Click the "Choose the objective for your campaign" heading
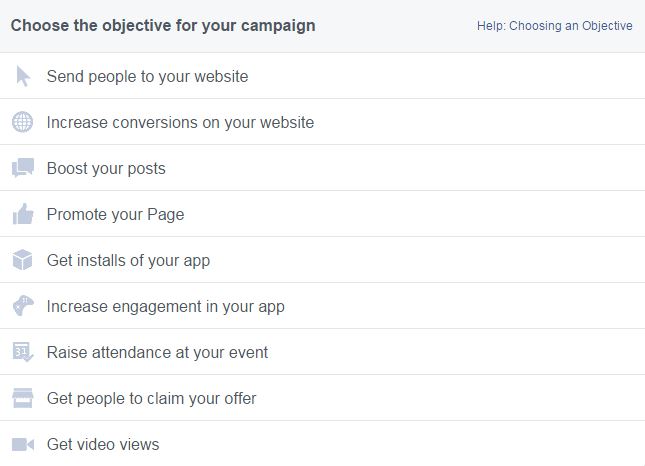The width and height of the screenshot is (645, 466). 163,26
